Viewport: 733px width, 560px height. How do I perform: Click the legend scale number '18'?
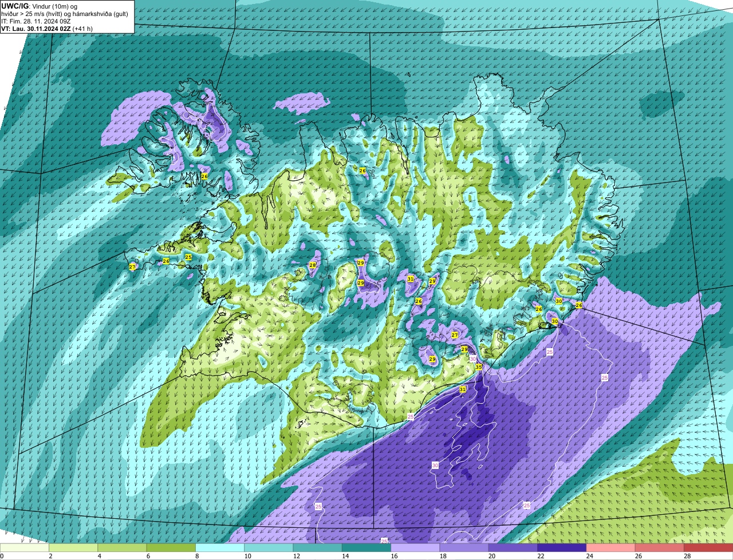tap(443, 556)
